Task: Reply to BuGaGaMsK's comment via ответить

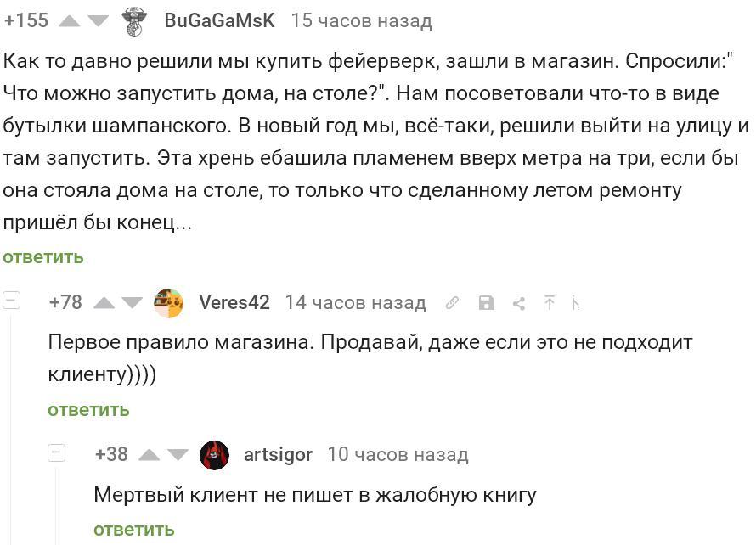Action: pos(43,257)
